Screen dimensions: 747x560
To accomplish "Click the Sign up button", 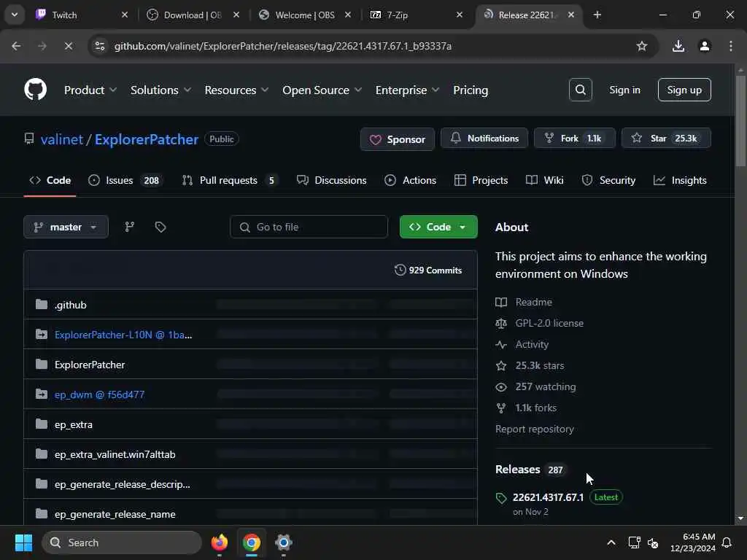I will (x=684, y=90).
